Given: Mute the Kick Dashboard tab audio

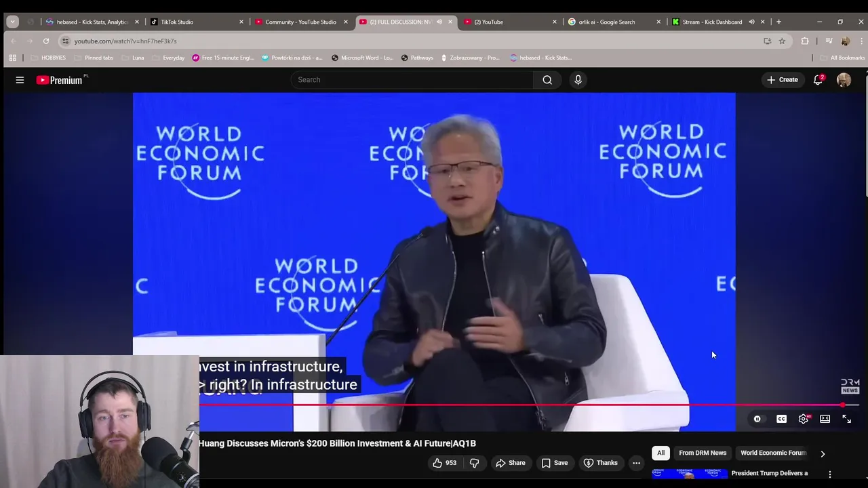Looking at the screenshot, I should pos(751,22).
